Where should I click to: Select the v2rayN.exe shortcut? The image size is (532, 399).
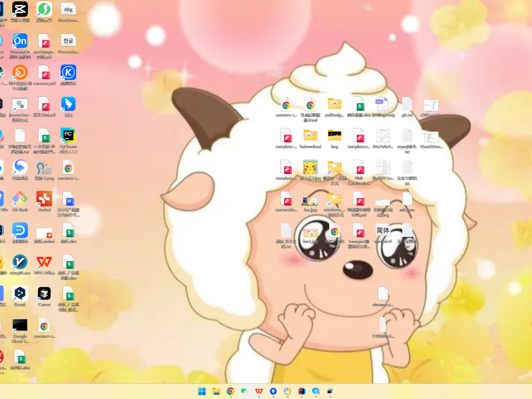click(20, 262)
